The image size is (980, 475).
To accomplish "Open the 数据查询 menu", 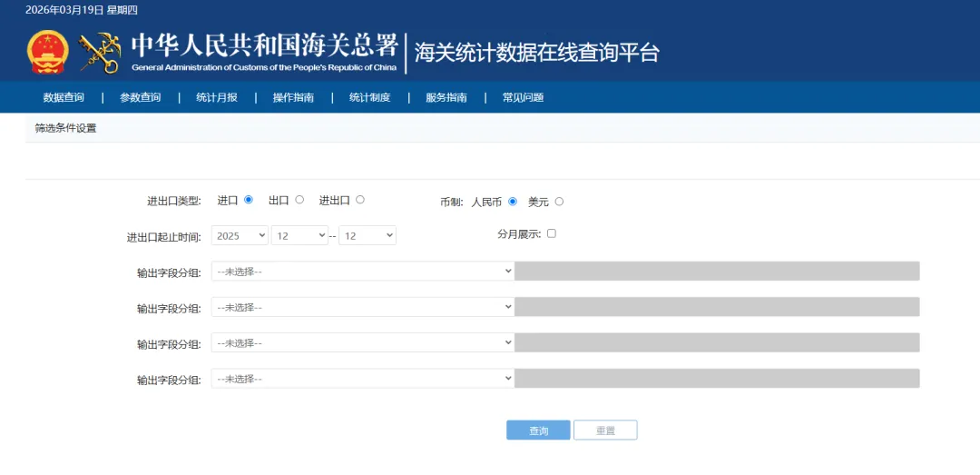I will pyautogui.click(x=64, y=97).
